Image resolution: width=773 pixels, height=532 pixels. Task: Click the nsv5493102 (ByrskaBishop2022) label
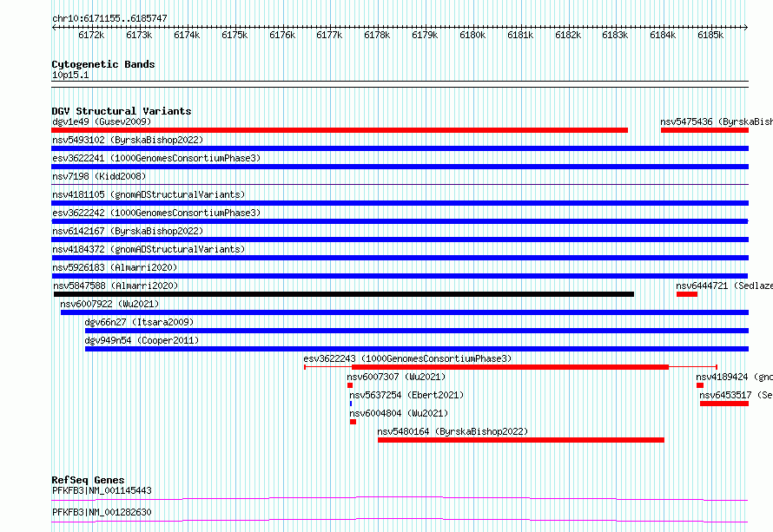128,140
